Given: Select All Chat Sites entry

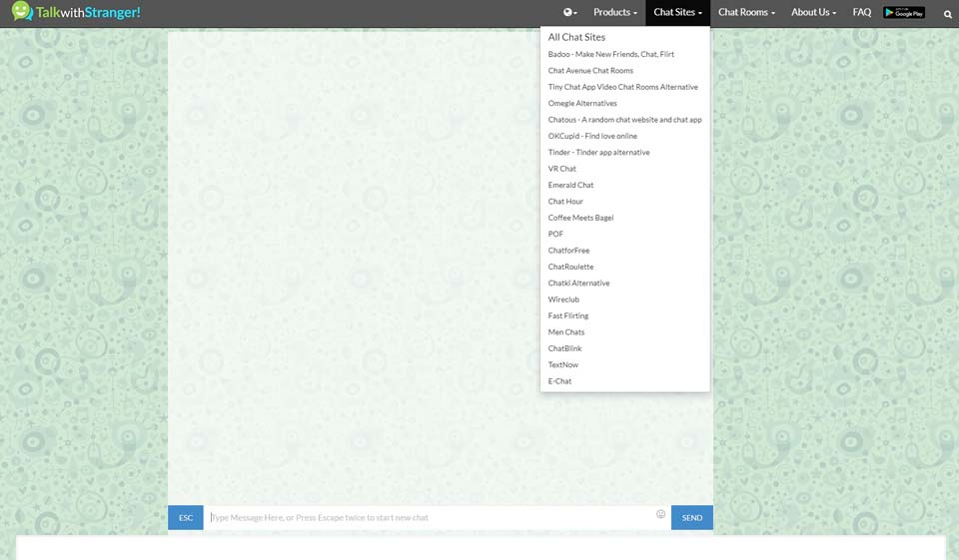Looking at the screenshot, I should click(x=576, y=37).
